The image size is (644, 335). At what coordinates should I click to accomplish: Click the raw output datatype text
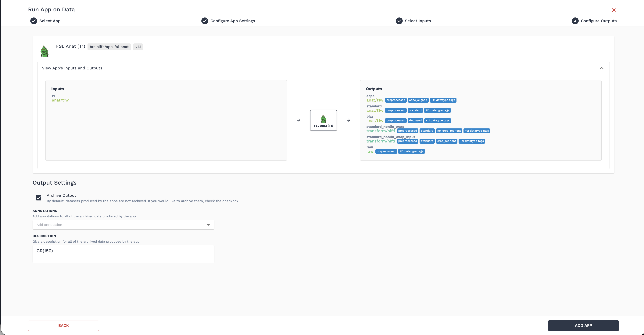tap(370, 152)
